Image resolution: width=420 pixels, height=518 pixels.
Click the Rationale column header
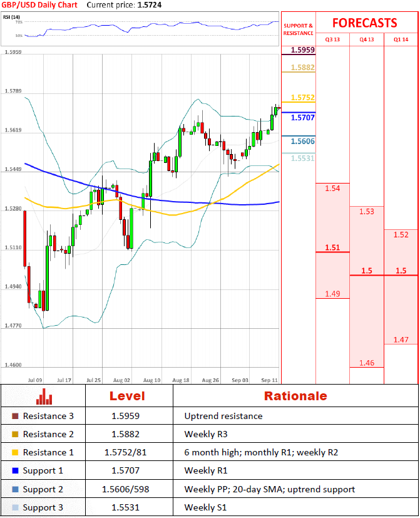coord(295,396)
